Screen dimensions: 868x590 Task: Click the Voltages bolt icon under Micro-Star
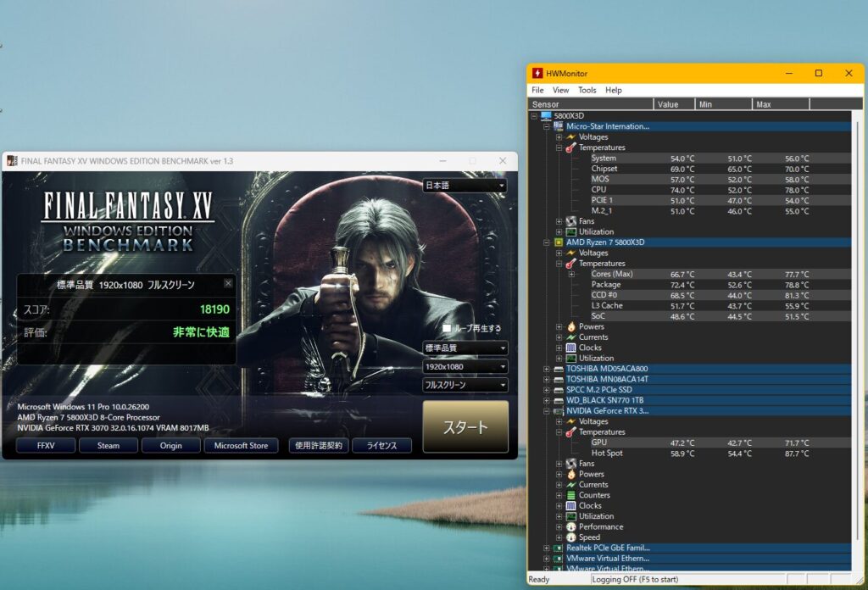point(570,136)
